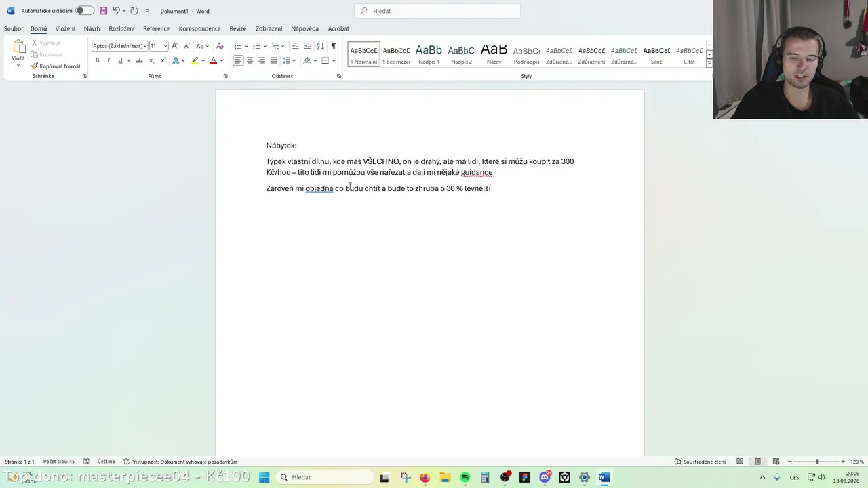Adjust the zoom slider in the status bar

pos(817,462)
